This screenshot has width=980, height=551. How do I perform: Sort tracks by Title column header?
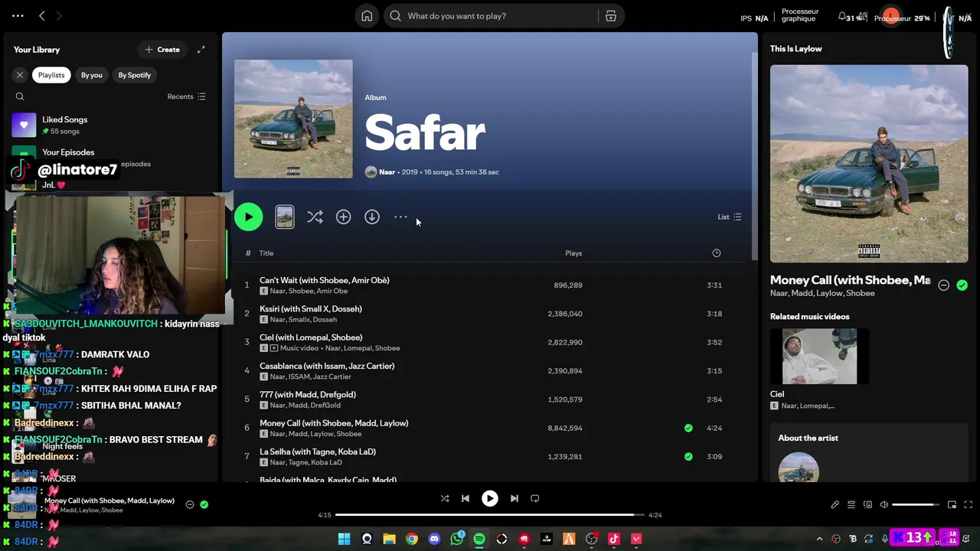pyautogui.click(x=266, y=253)
